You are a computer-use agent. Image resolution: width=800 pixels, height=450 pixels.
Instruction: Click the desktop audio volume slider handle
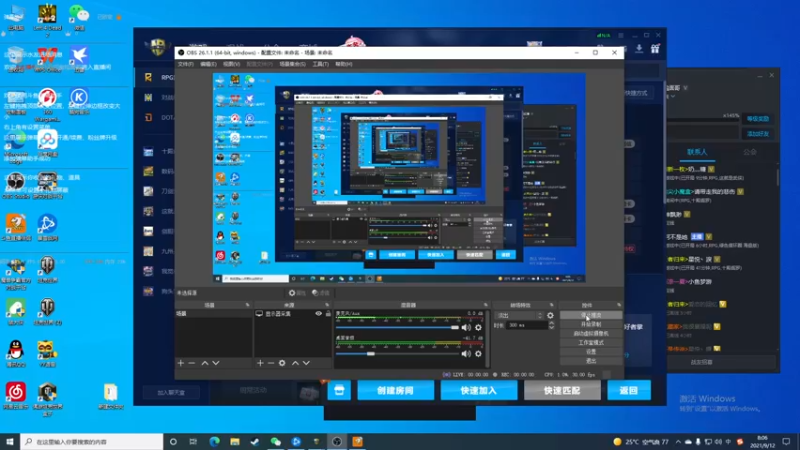371,354
